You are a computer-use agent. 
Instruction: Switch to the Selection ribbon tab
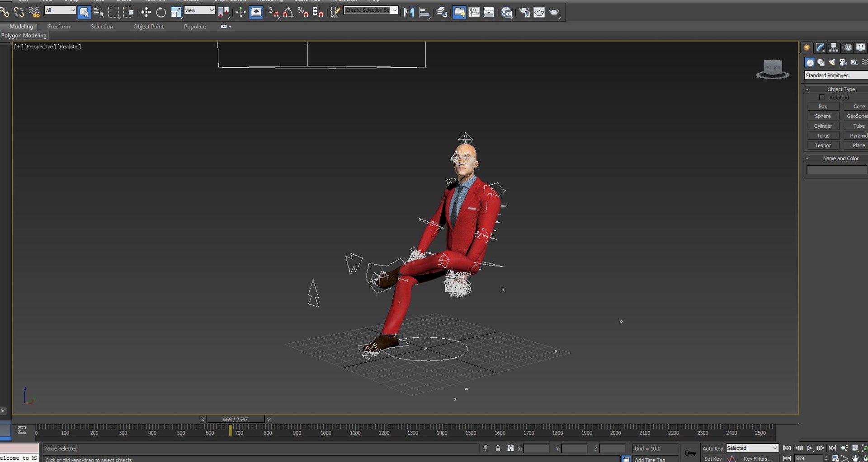point(102,27)
